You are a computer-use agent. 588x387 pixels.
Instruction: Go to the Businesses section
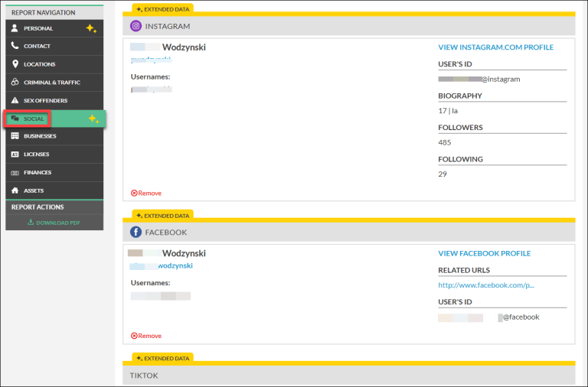[x=40, y=136]
